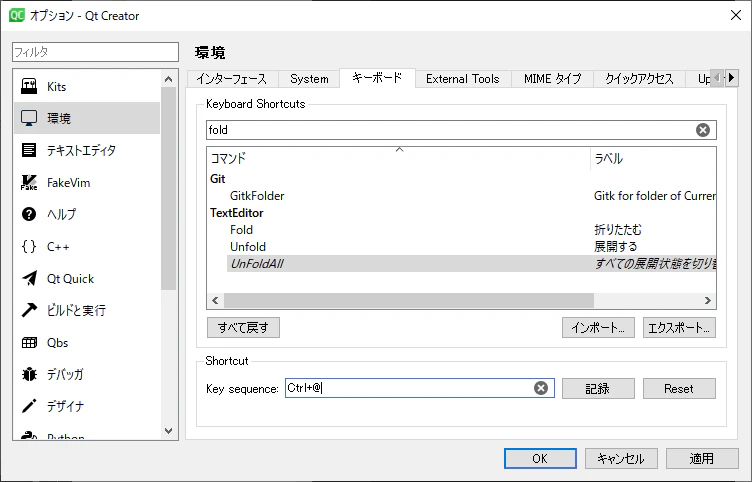Viewport: 752px width, 482px height.
Task: Close the options dialog window
Action: click(x=736, y=15)
